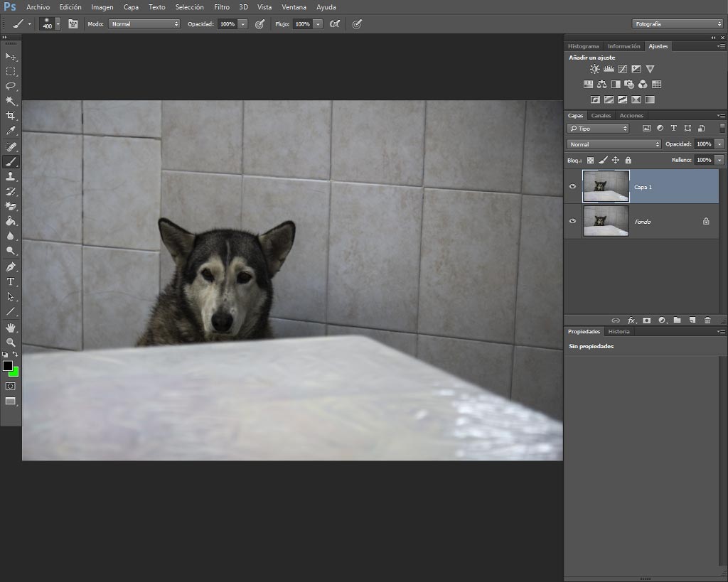Create a new layer icon

[x=692, y=320]
